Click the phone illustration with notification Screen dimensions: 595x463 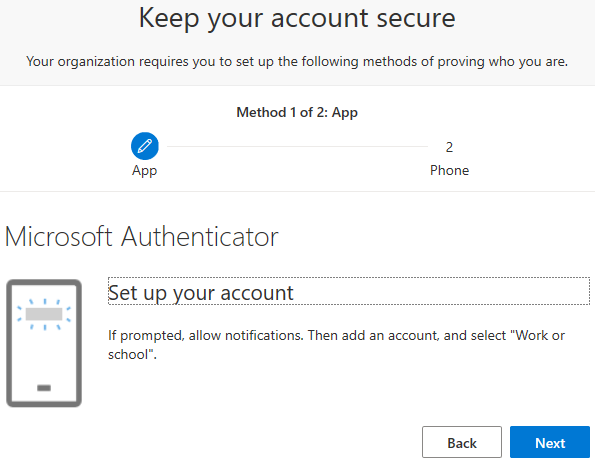tap(44, 343)
